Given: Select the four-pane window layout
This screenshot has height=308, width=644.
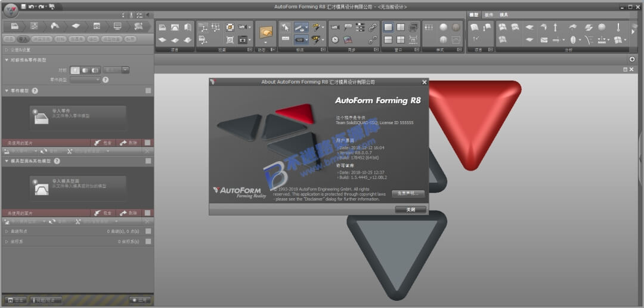Looking at the screenshot, I should click(x=401, y=40).
